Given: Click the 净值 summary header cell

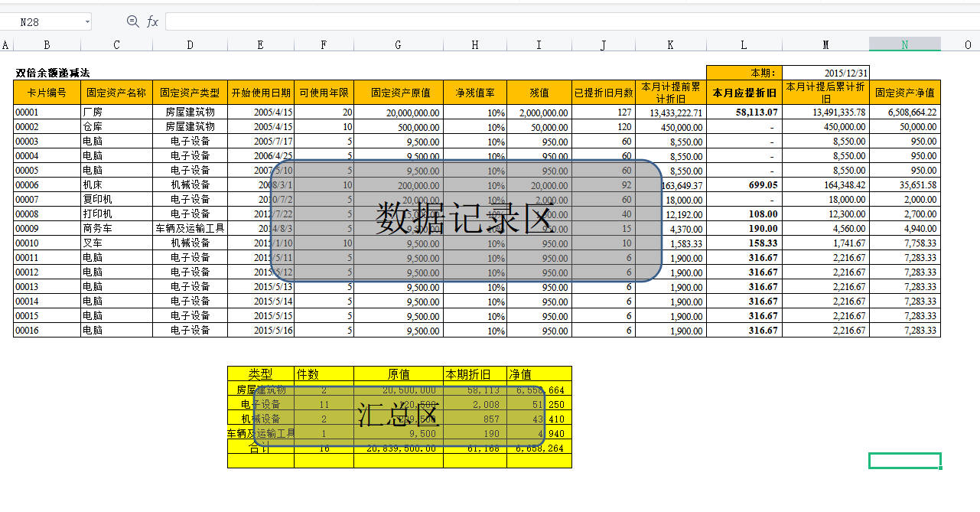Looking at the screenshot, I should point(539,374).
